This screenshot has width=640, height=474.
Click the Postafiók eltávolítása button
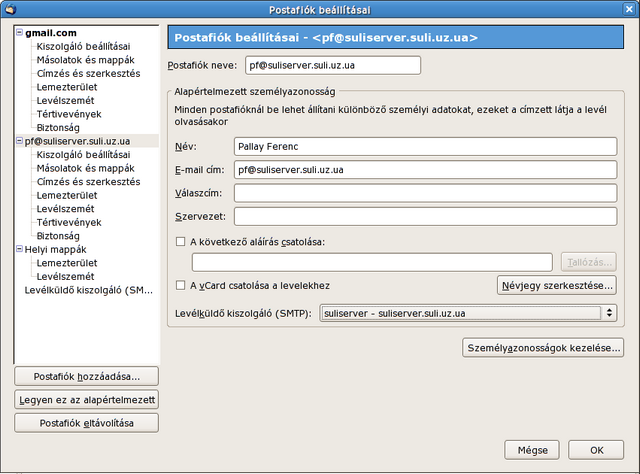coord(87,423)
